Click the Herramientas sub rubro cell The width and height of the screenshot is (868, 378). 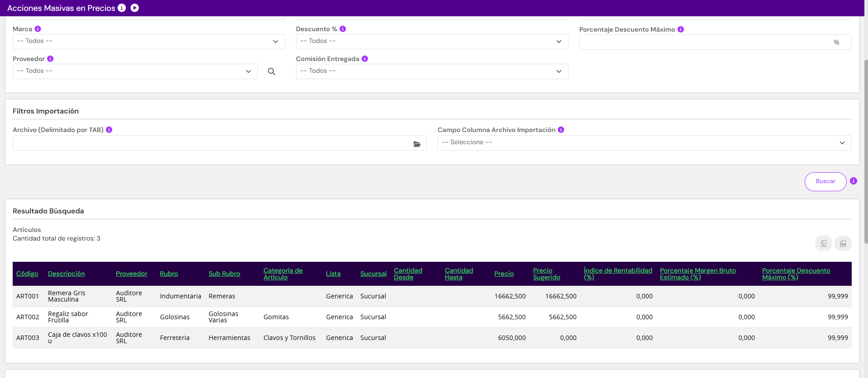229,338
